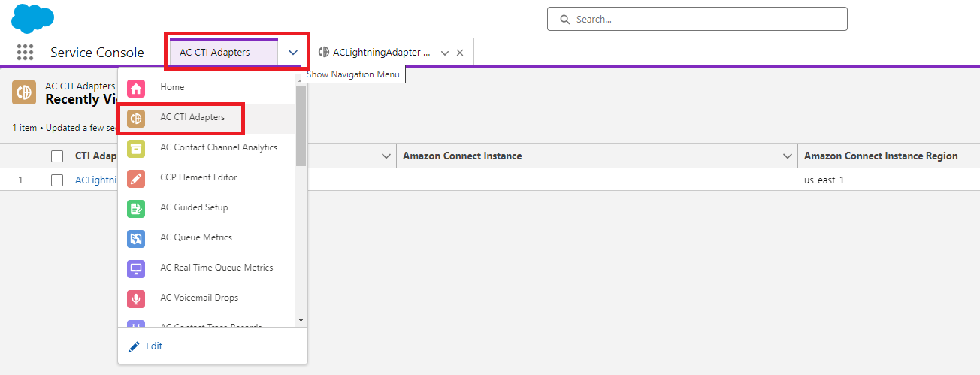This screenshot has height=375, width=980.
Task: Open the CTI Adapter Name column dropdown arrow
Action: coord(386,156)
